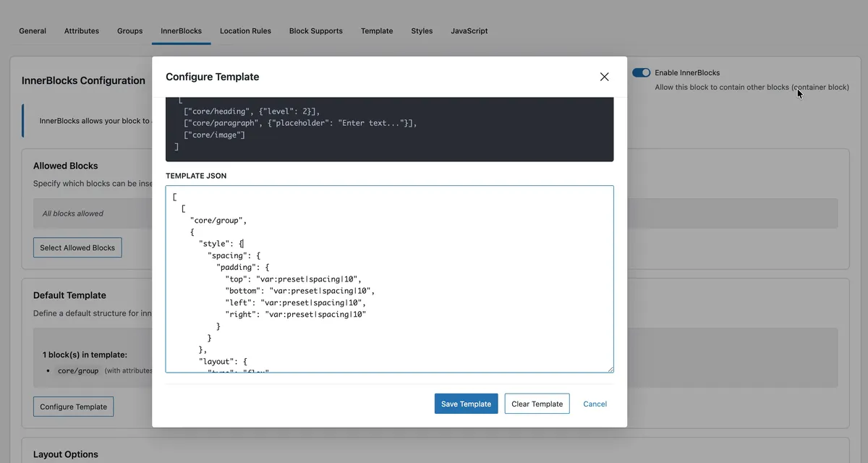
Task: Click the Clear Template button
Action: point(537,404)
